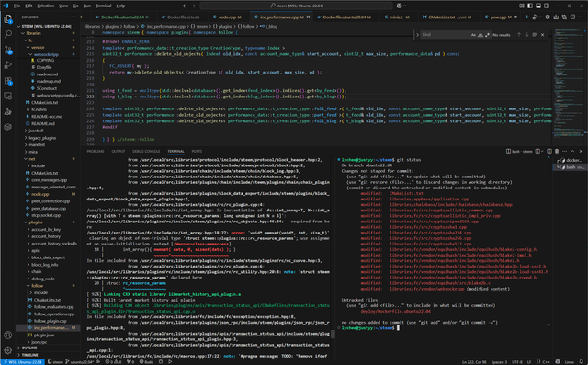Click the Find input field
The image size is (588, 365).
(445, 35)
